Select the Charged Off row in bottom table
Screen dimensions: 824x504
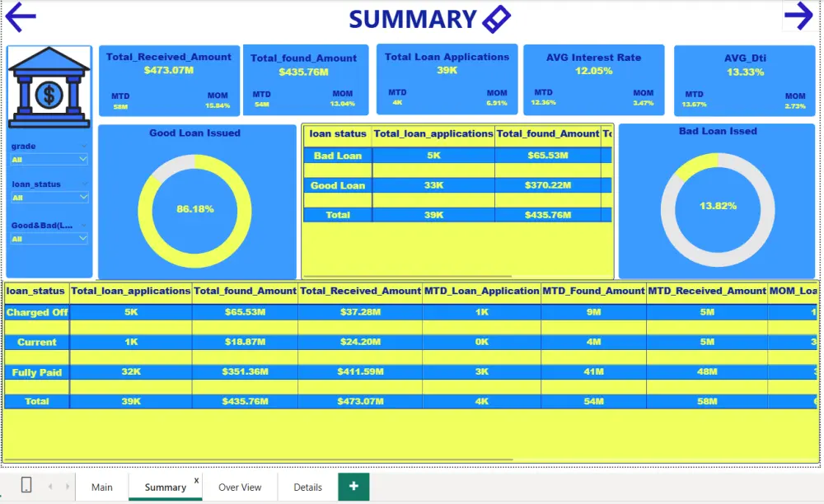tap(37, 312)
